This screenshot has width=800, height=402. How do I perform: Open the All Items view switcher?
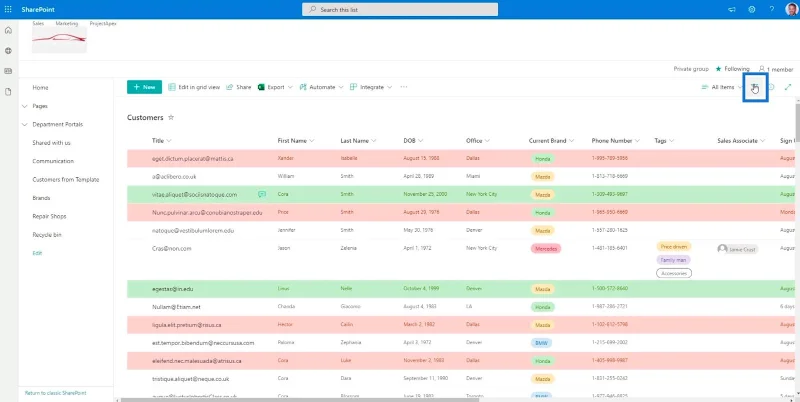722,87
